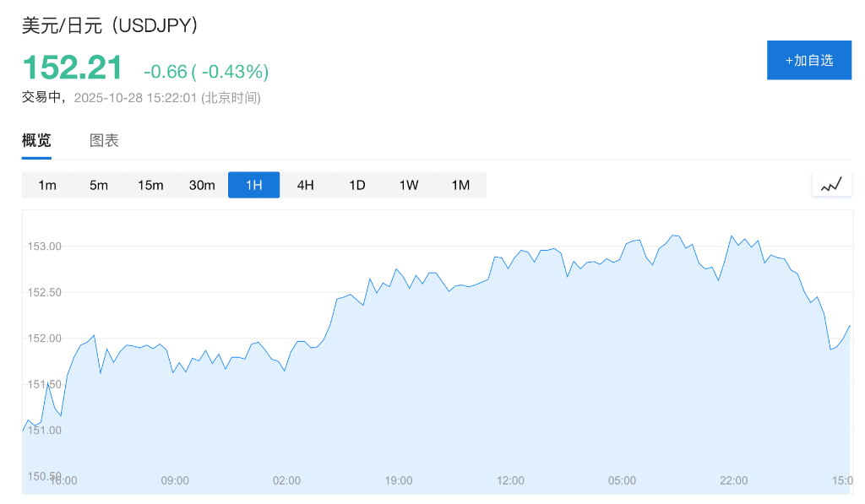The image size is (865, 504).
Task: Click the 美元/日元 (USDJPY) title
Action: [x=111, y=25]
